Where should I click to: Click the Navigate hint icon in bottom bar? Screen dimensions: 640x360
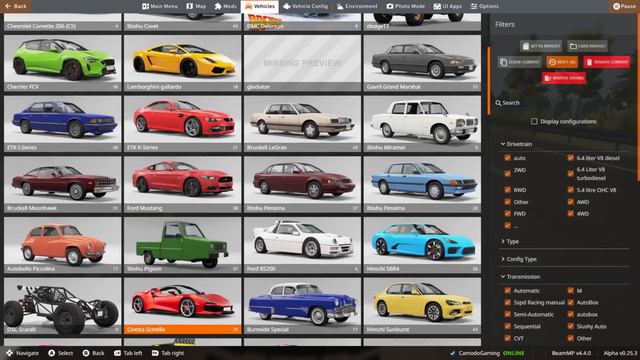click(9, 353)
